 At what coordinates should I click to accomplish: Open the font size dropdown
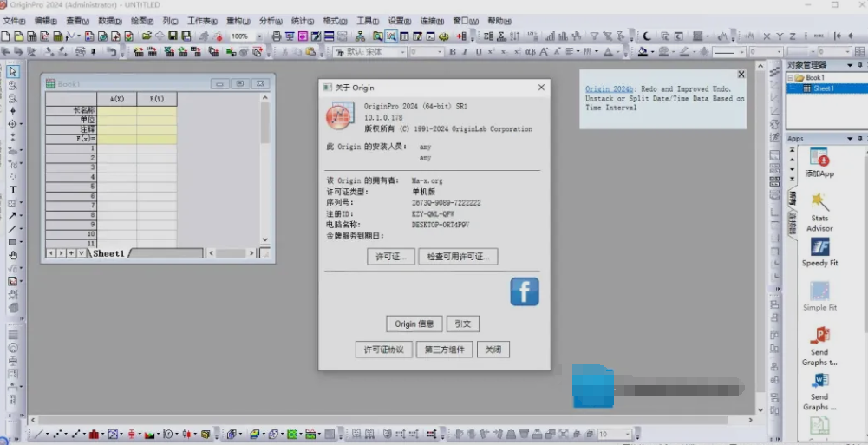pyautogui.click(x=441, y=52)
